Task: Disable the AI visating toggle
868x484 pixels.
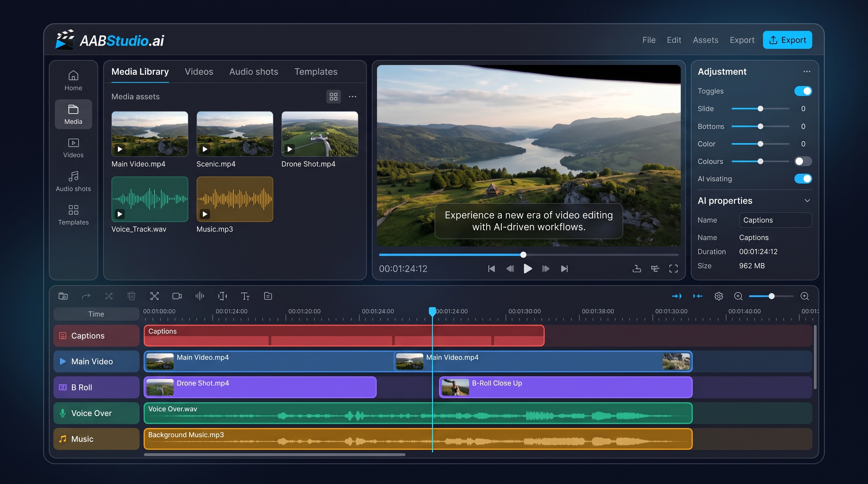Action: tap(803, 179)
